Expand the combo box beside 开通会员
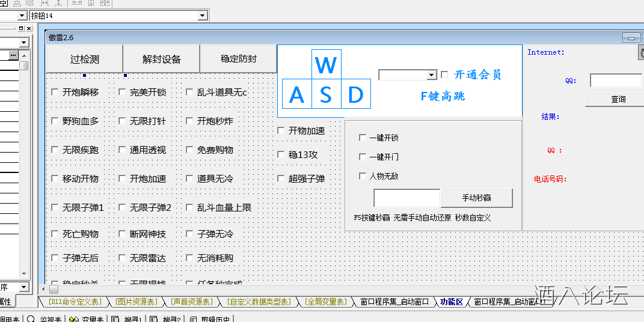Image resolution: width=644 pixels, height=322 pixels. [431, 75]
